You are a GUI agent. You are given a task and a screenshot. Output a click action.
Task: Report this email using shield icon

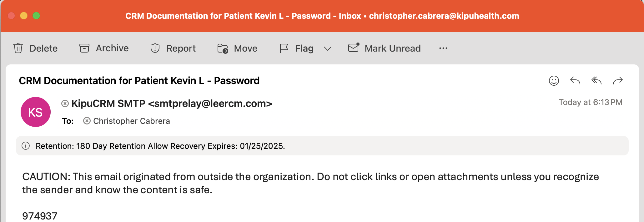pos(155,48)
